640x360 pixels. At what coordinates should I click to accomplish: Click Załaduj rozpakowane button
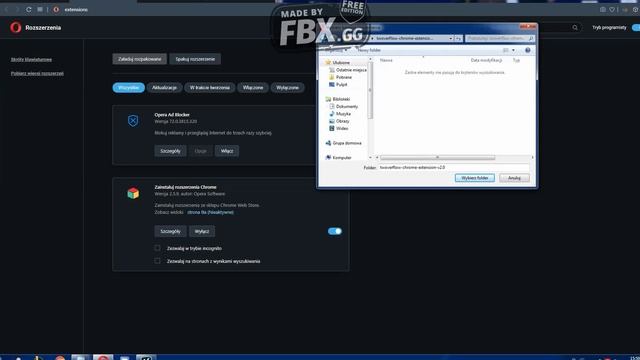(140, 59)
